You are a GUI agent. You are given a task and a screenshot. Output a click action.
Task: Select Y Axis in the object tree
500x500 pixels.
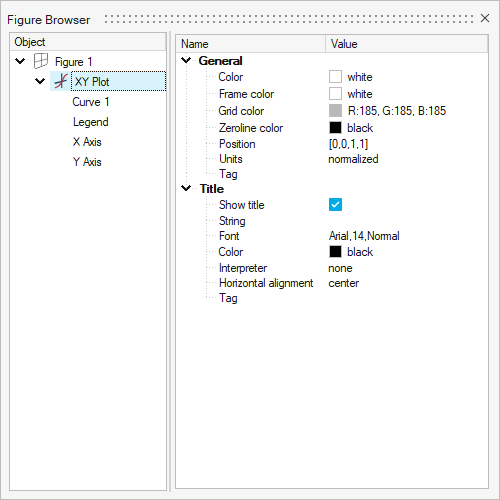87,162
